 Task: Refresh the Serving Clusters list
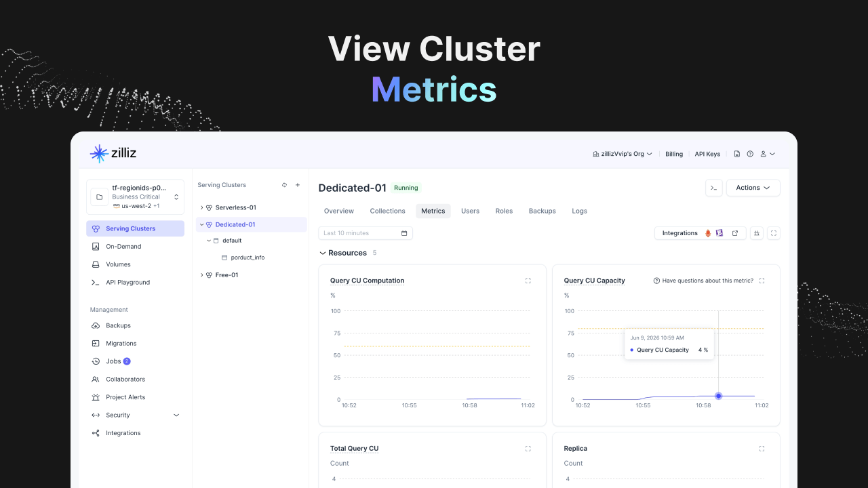click(285, 185)
